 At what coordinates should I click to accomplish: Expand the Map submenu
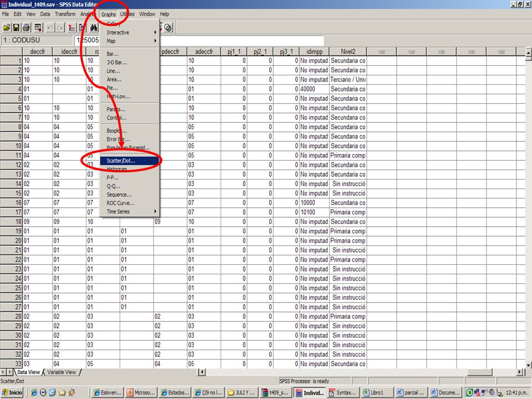click(129, 41)
